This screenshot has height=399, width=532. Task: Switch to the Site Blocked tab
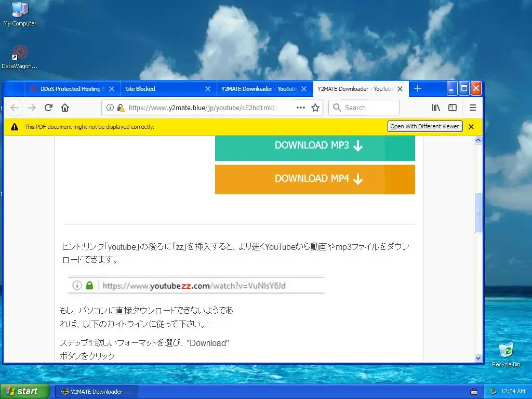169,89
